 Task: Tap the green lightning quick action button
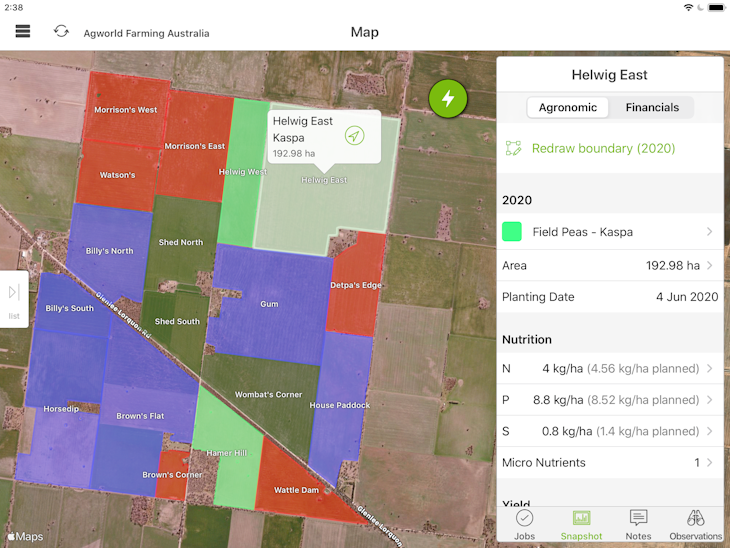tap(448, 98)
